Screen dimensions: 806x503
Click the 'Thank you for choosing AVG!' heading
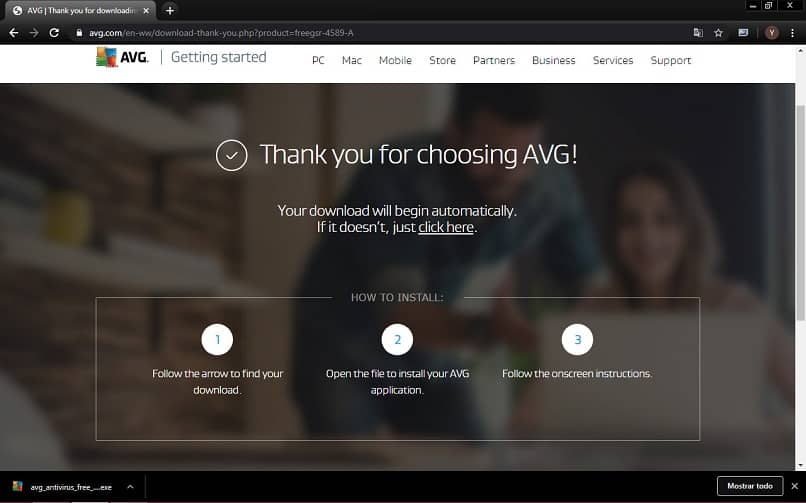coord(418,155)
